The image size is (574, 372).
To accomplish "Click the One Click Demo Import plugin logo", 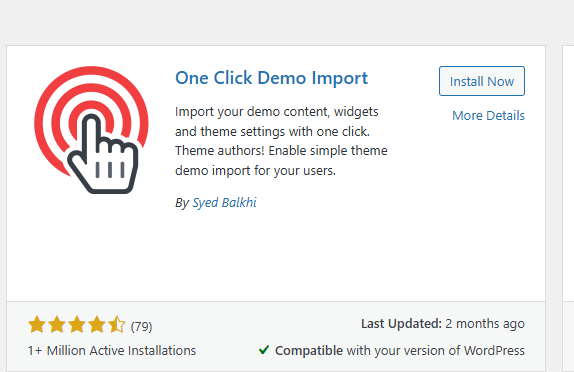I will 92,130.
